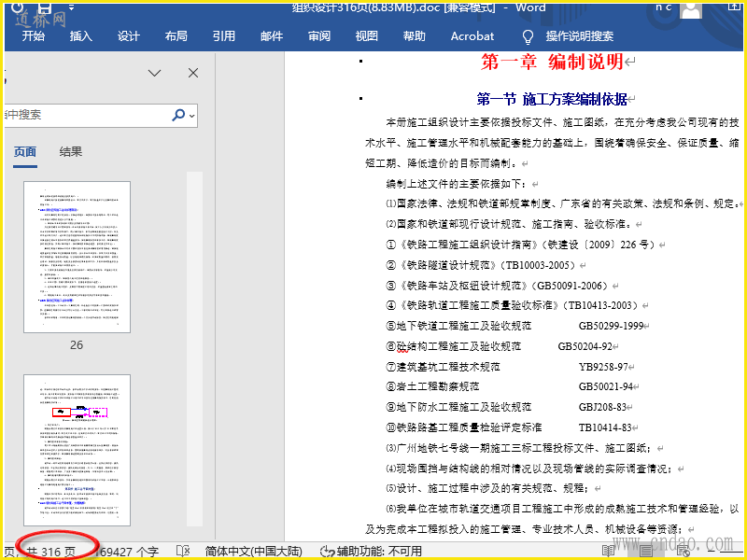747x560 pixels.
Task: Click the lightbulb Tell Me icon
Action: pyautogui.click(x=528, y=36)
